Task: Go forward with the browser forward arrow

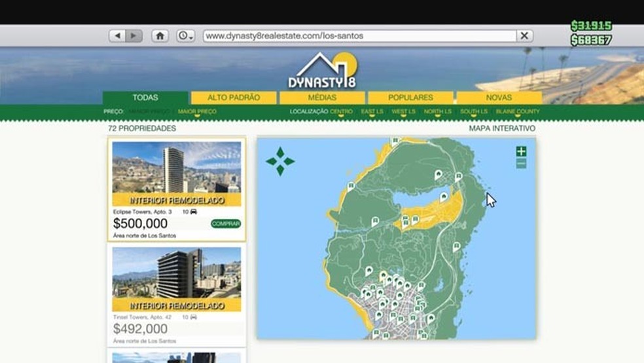Action: point(134,36)
